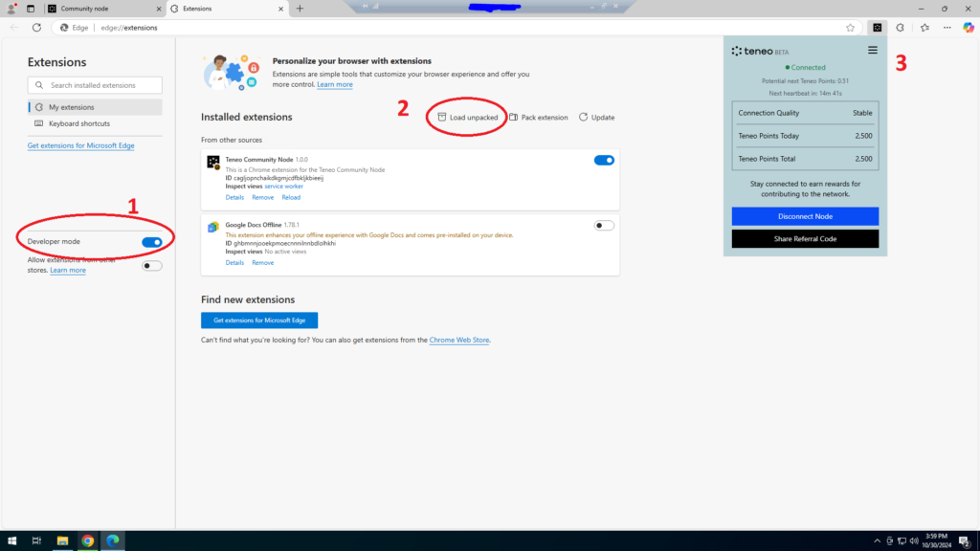The height and width of the screenshot is (551, 980).
Task: Click the Teneo Points Total row
Action: tap(805, 159)
